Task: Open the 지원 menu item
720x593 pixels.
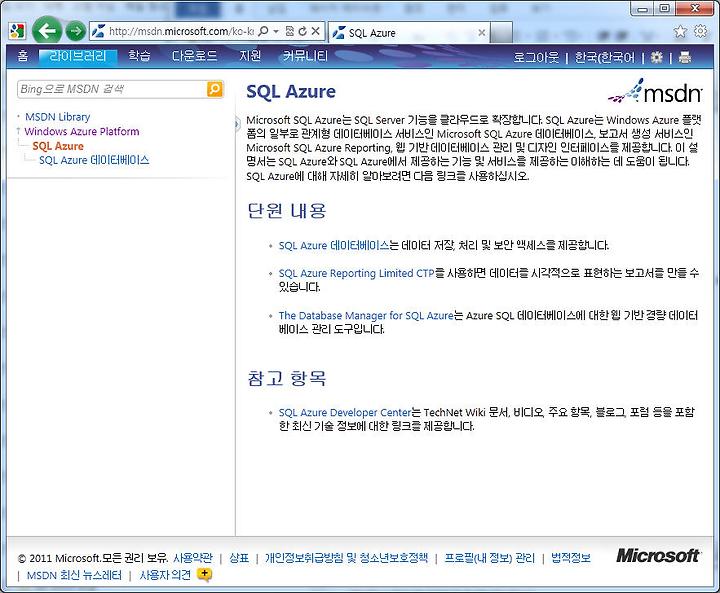Action: tap(250, 56)
